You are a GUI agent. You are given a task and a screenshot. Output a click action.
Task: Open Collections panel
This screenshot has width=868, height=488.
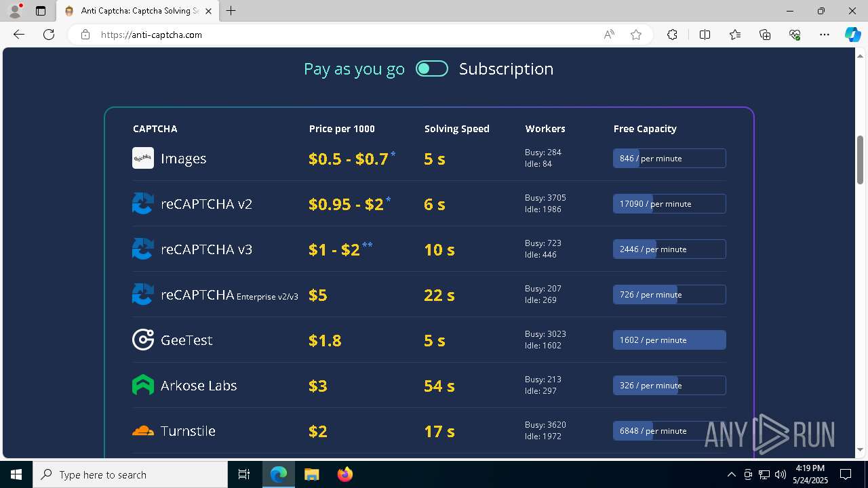pos(765,35)
